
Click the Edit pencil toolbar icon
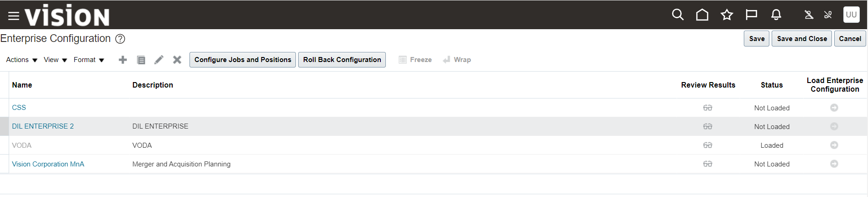pyautogui.click(x=158, y=60)
